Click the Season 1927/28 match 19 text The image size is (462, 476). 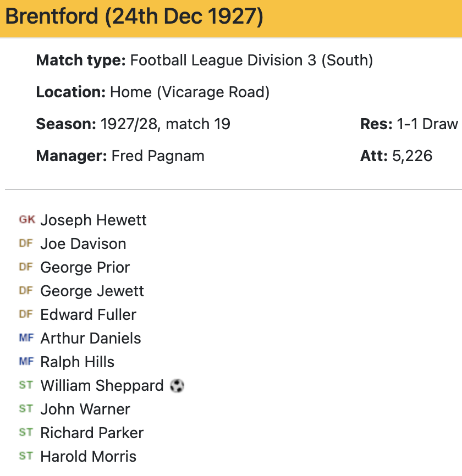(x=165, y=124)
